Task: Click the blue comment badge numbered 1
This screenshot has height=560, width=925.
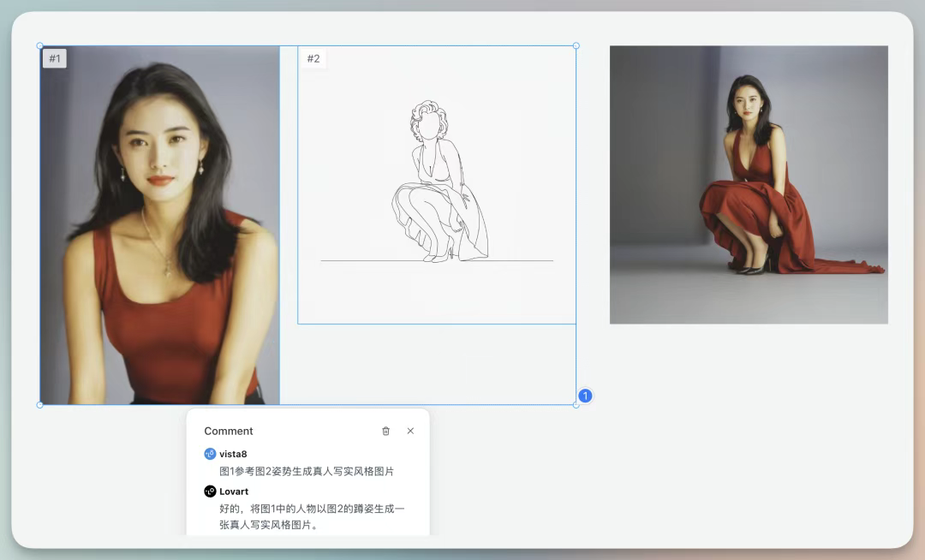Action: coord(585,396)
